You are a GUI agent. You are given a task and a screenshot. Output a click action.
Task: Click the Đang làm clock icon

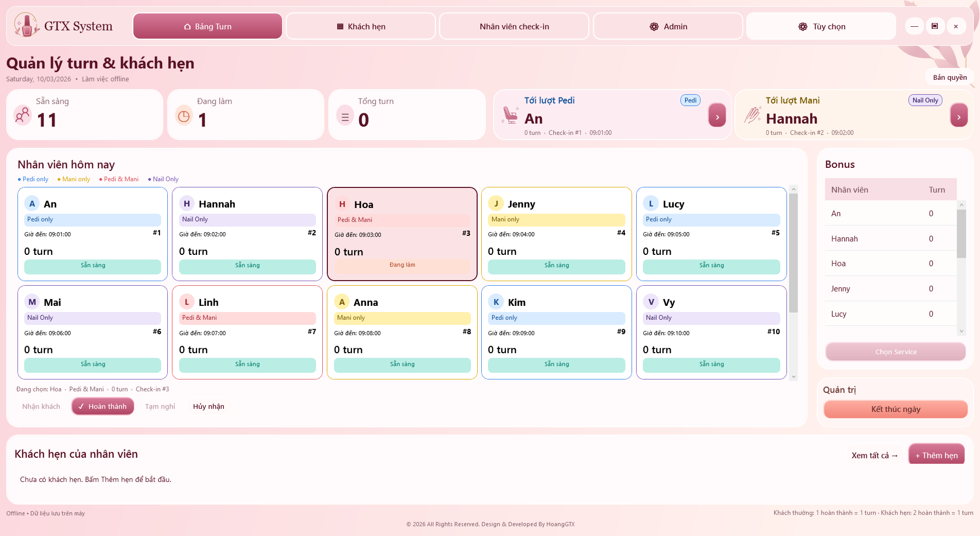tap(184, 116)
